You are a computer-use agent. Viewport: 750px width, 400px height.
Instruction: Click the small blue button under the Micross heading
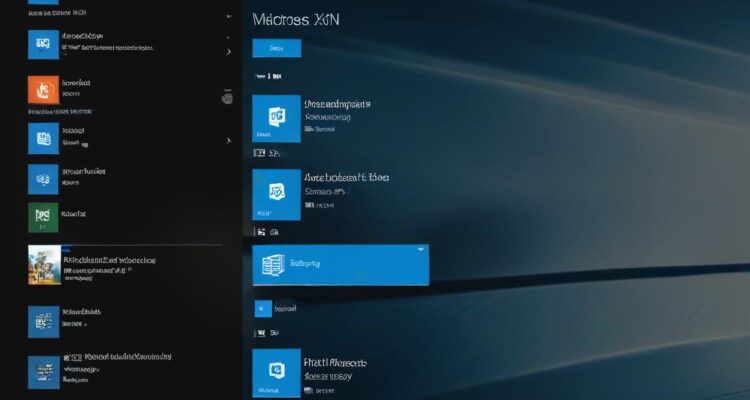click(x=277, y=48)
